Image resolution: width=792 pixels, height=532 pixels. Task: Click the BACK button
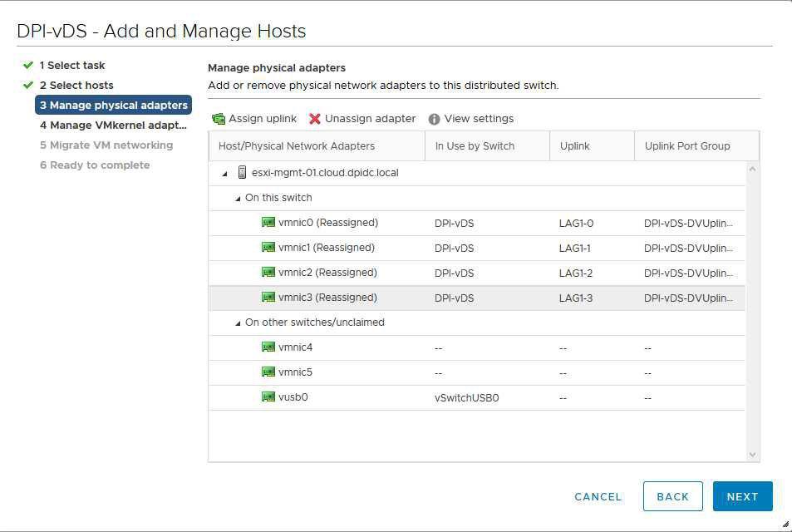tap(673, 496)
